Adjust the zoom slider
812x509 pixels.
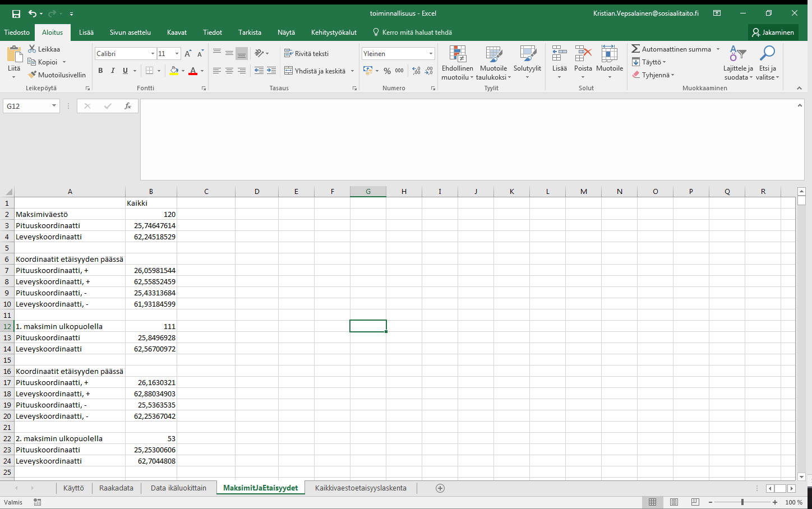click(742, 502)
